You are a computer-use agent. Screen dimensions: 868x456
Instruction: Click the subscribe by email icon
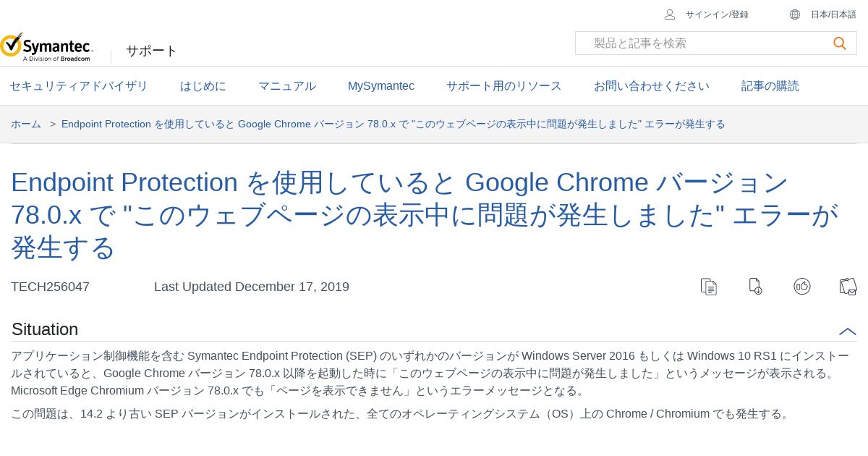[848, 287]
